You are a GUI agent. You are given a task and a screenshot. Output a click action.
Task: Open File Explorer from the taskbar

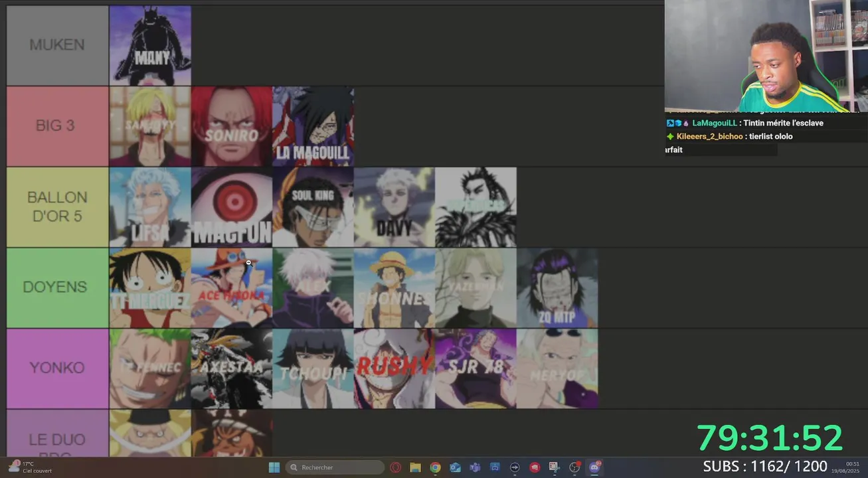coord(415,467)
